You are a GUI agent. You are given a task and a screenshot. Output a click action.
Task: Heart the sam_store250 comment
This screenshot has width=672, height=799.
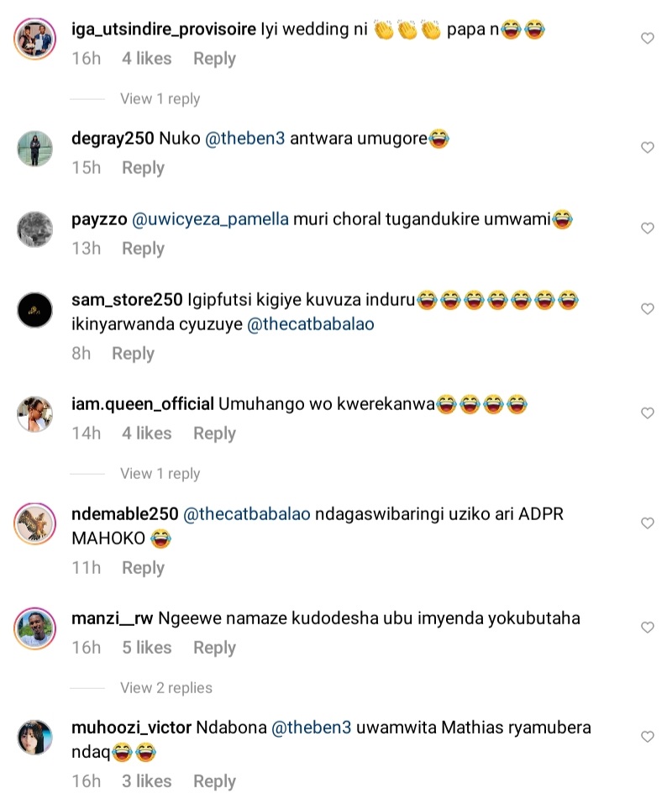(647, 309)
